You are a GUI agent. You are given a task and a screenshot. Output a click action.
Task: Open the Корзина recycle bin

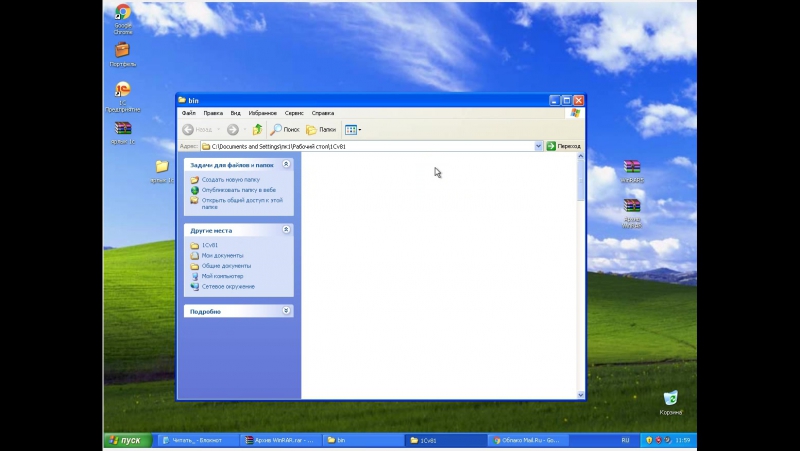[670, 403]
